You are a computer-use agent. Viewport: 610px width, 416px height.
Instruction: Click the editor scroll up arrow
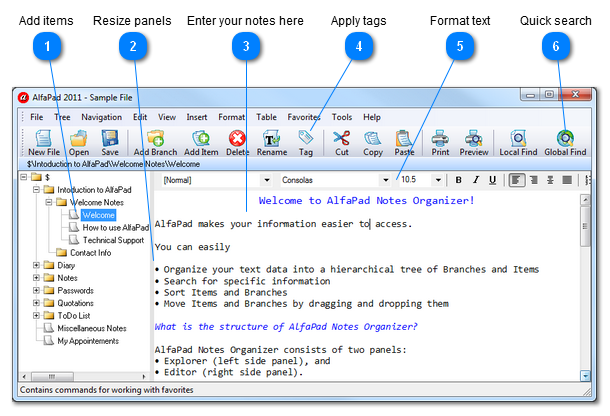point(585,200)
